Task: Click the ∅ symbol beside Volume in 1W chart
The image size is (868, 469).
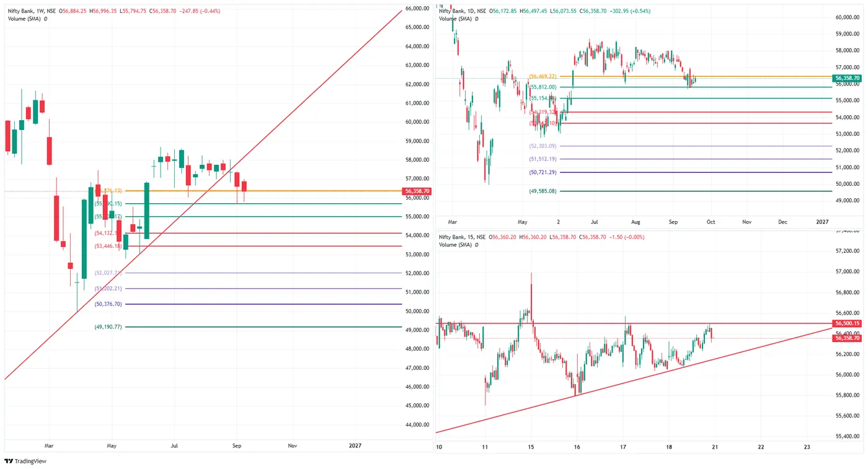Action: pos(45,19)
